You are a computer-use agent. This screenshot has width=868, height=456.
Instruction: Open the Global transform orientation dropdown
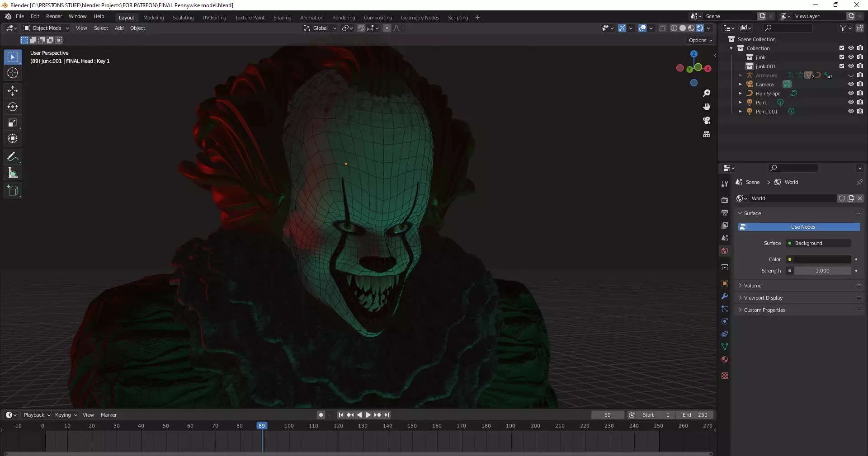[320, 28]
